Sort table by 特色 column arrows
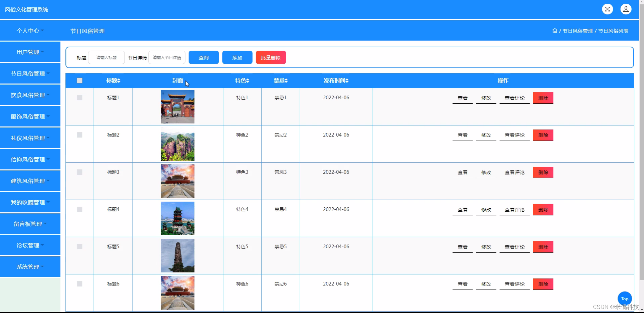 [x=248, y=81]
